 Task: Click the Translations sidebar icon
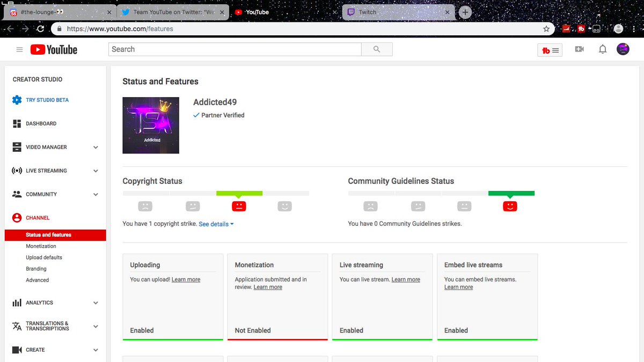17,326
